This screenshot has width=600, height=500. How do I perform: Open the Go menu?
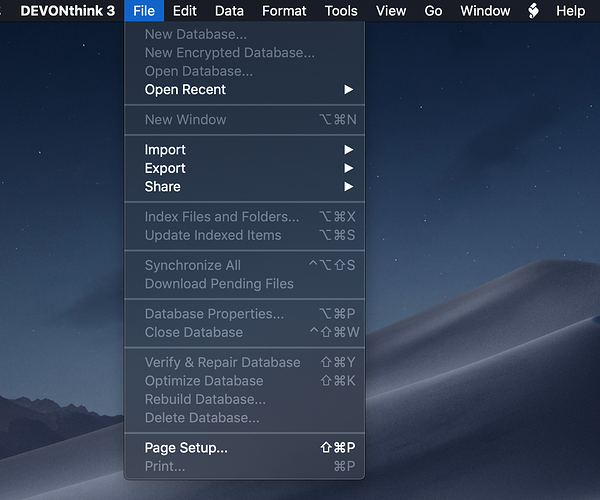coord(433,11)
